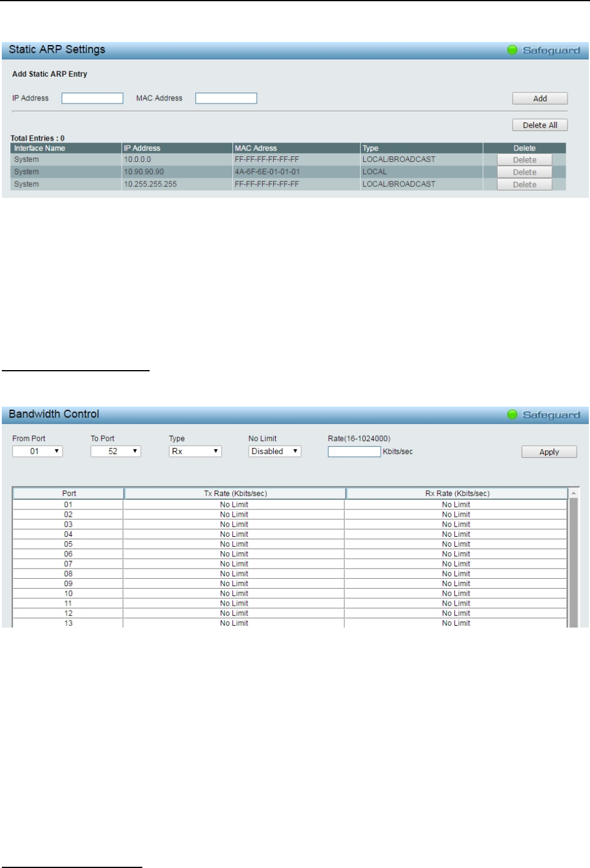The image size is (590, 868).
Task: Click the Interface Name column header
Action: (66, 148)
